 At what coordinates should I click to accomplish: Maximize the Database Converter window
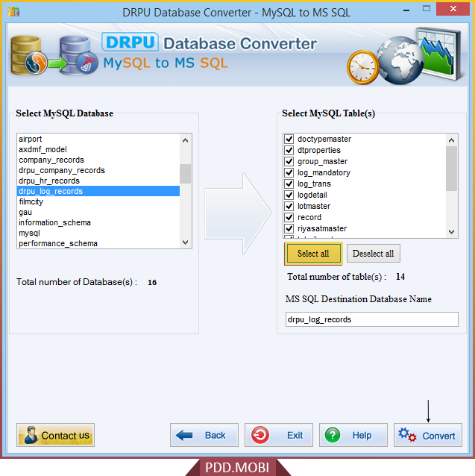tap(427, 9)
